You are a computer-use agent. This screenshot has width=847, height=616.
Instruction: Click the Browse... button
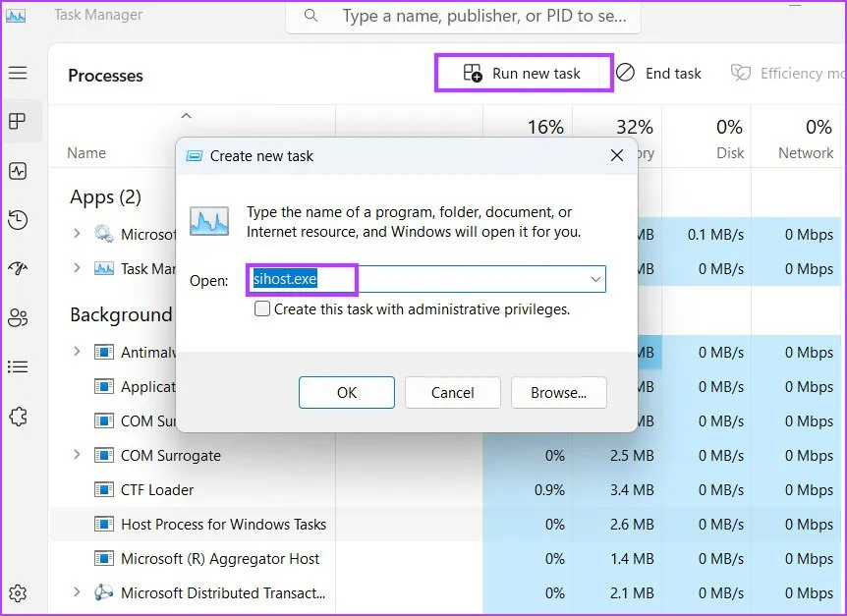558,393
